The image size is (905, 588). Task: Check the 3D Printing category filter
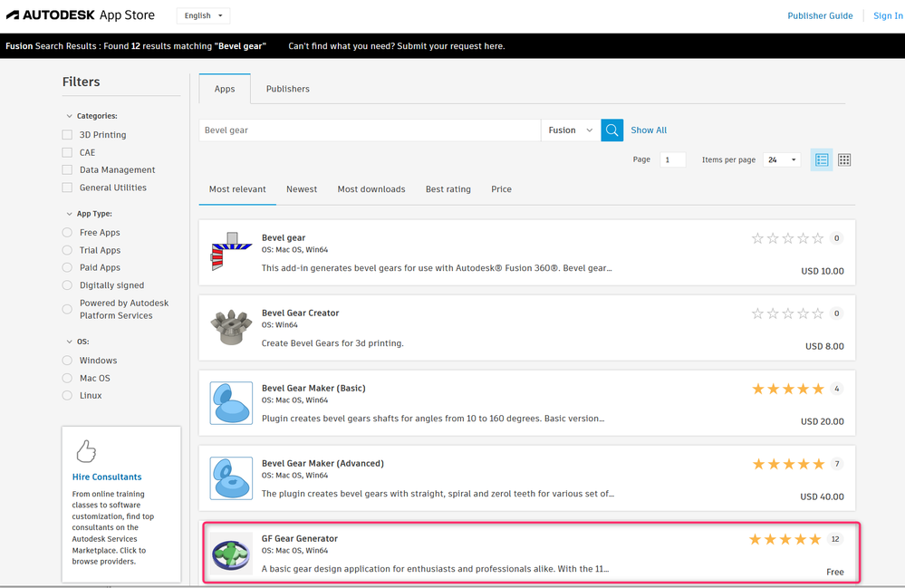tap(67, 134)
